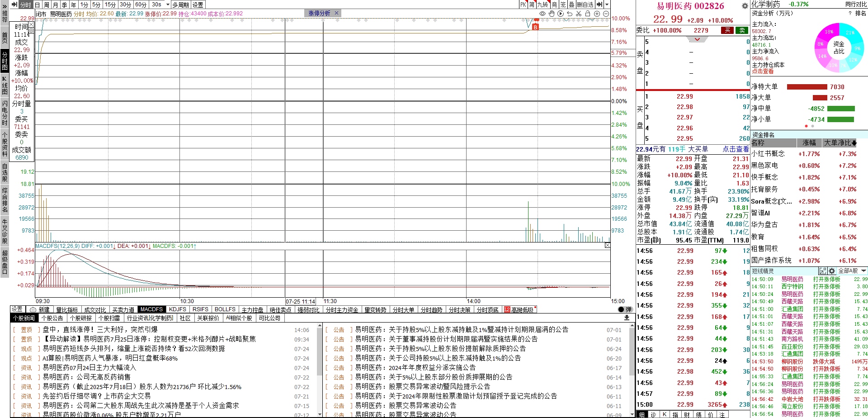868x418 pixels.
Task: Select the 诊 diagnosis tab at the bottom
Action: pyautogui.click(x=653, y=414)
